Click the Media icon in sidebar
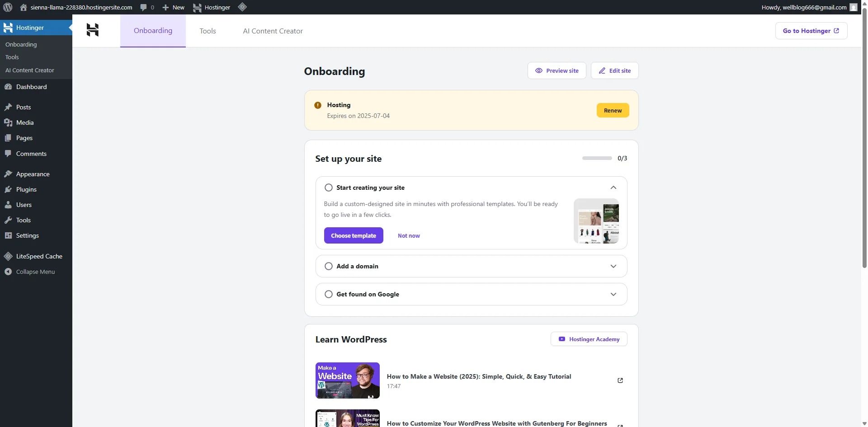The height and width of the screenshot is (427, 868). coord(8,122)
